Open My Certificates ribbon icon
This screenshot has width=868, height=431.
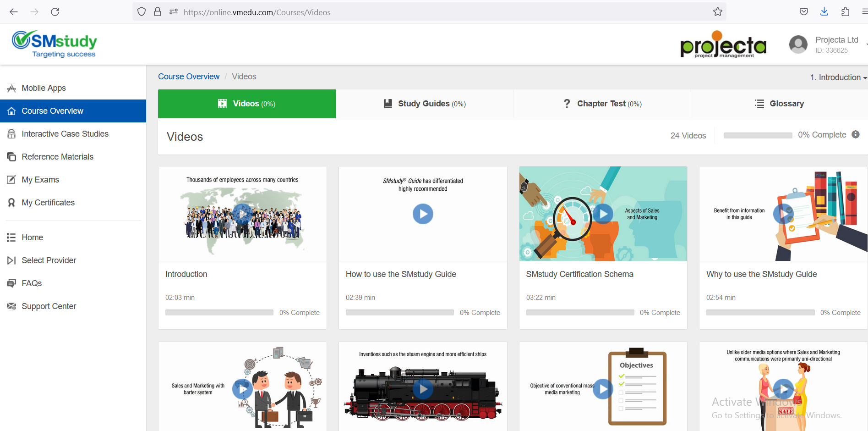[11, 203]
